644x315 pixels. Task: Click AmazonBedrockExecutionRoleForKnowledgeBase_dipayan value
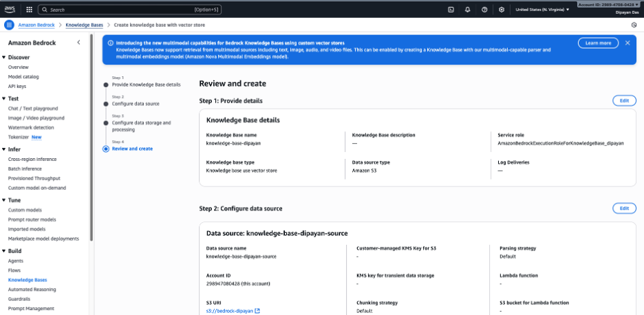(x=561, y=143)
